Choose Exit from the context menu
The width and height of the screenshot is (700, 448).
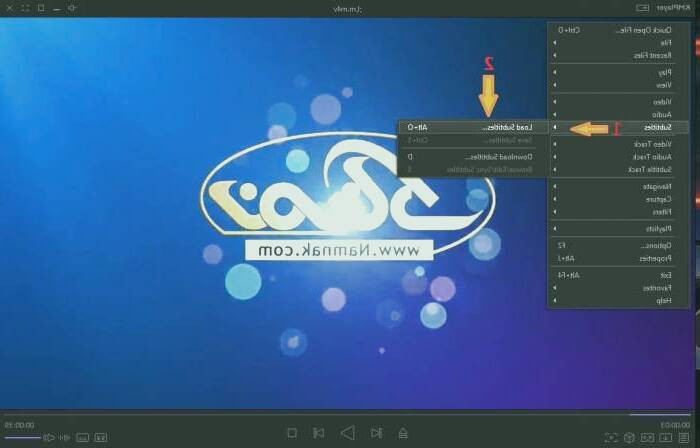point(618,275)
